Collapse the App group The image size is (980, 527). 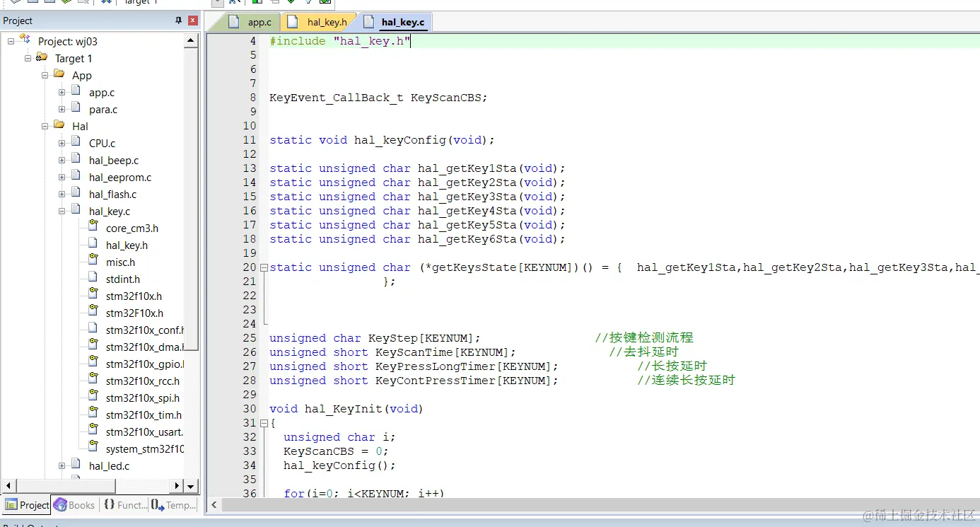45,75
